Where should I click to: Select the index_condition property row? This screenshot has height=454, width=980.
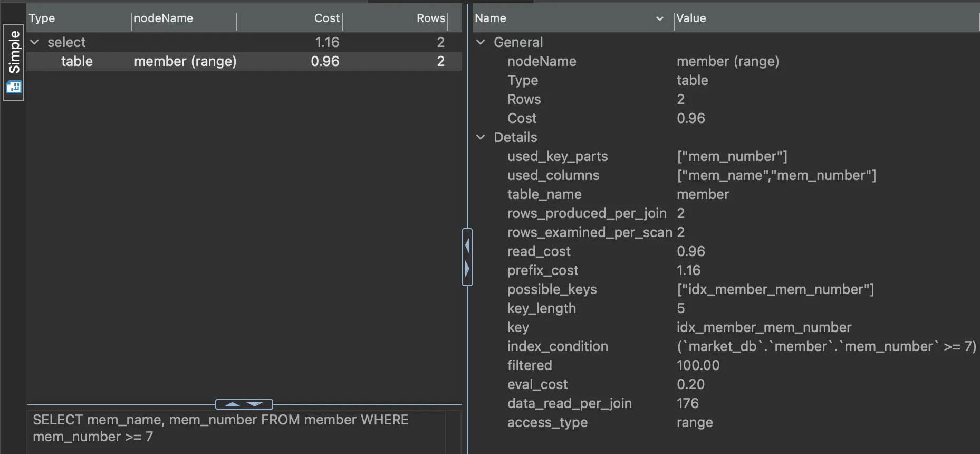[x=558, y=346]
